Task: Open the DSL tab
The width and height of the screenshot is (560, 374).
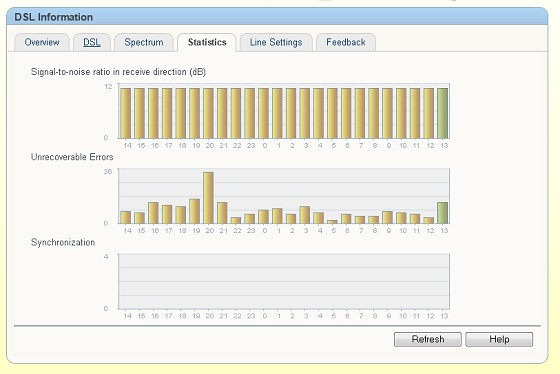Action: click(x=92, y=43)
